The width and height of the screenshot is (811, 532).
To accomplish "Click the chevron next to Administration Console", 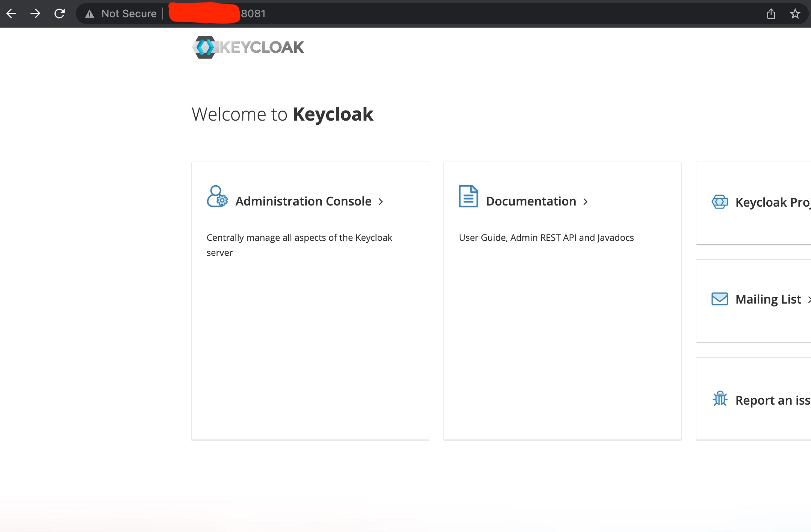I will (381, 202).
